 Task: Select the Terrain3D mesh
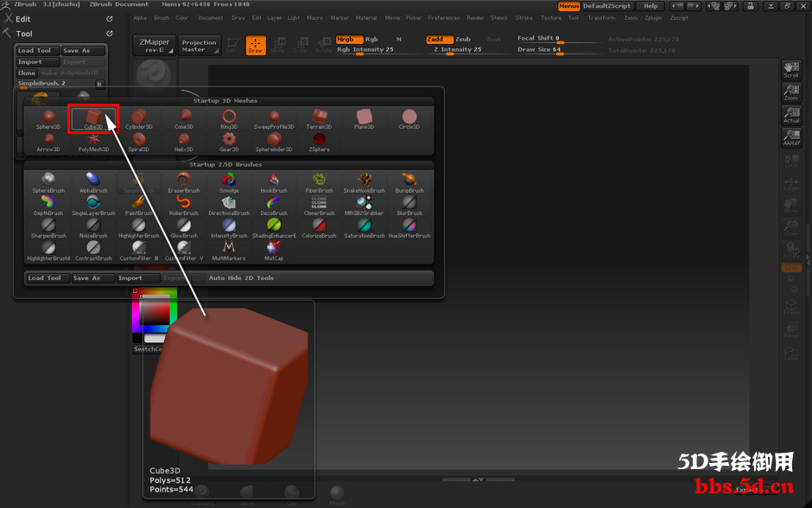pos(319,119)
